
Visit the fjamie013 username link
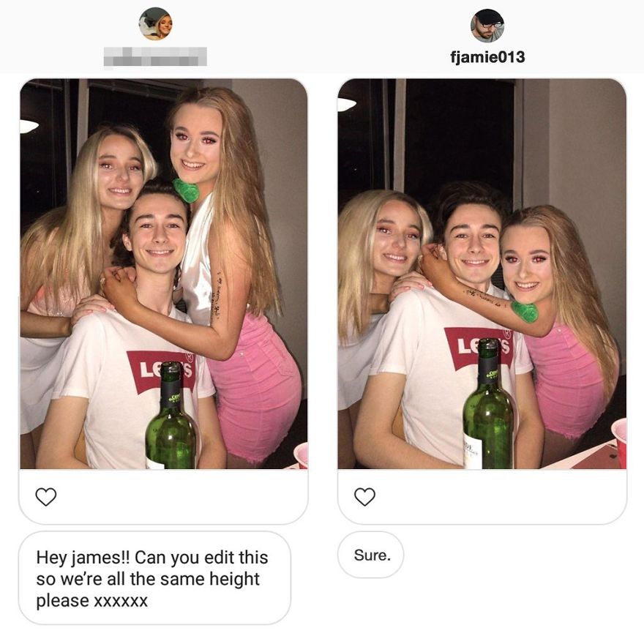[x=487, y=56]
